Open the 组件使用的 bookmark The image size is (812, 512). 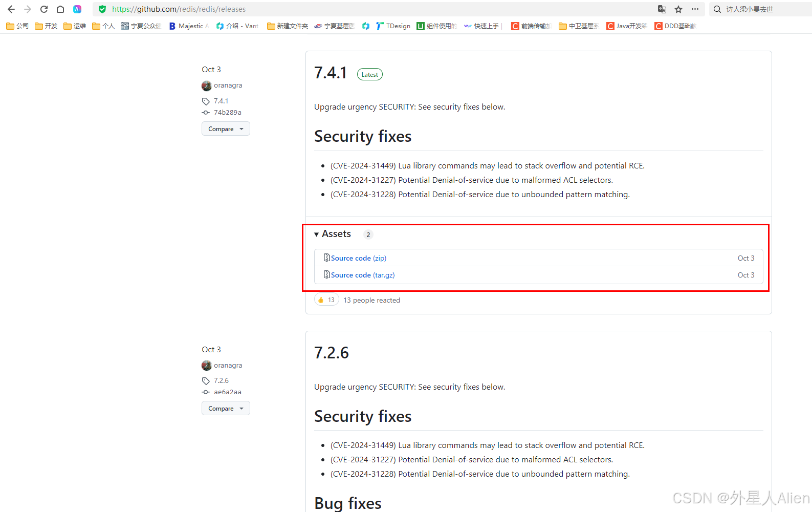coord(436,26)
